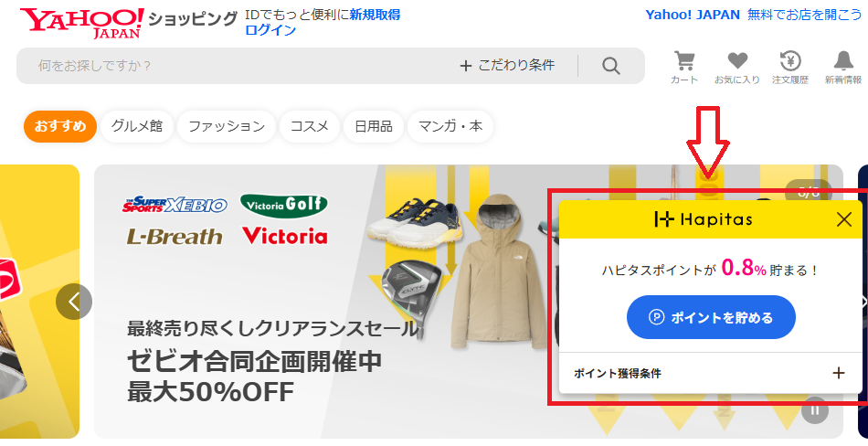Click the ポイントを貯める button

711,317
